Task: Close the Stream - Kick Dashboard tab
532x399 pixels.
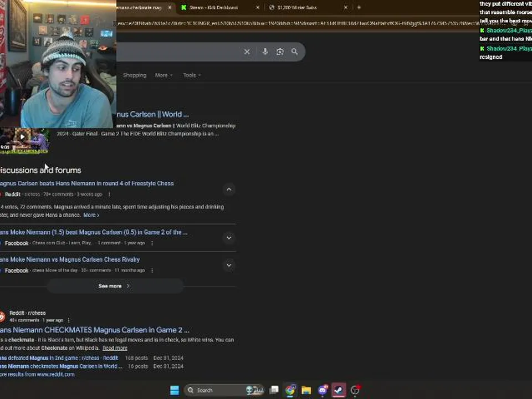Action: 258,7
